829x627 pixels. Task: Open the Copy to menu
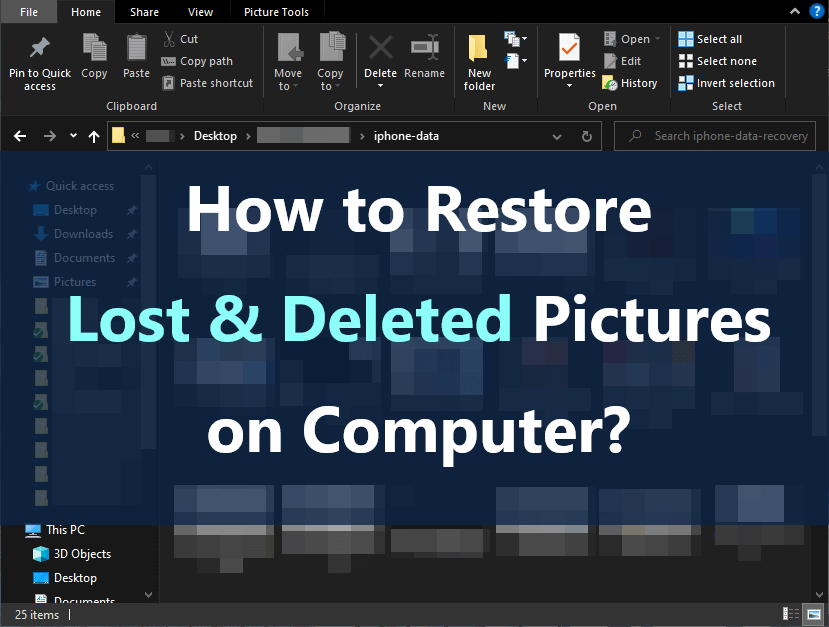(x=330, y=62)
